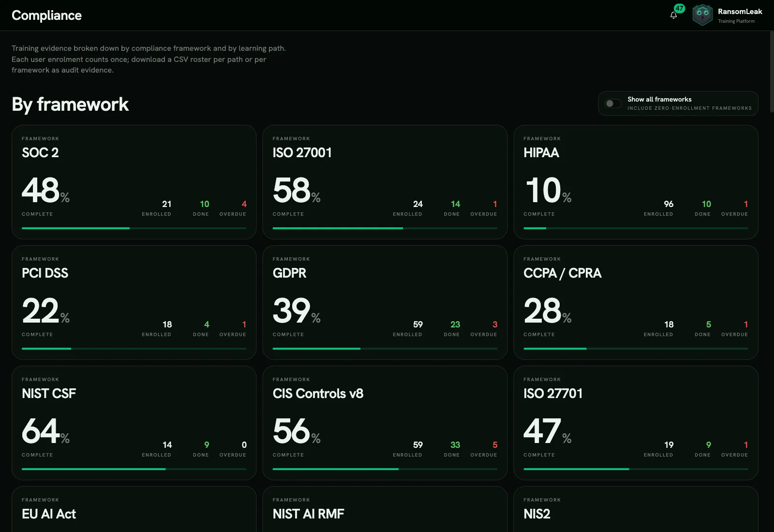Image resolution: width=774 pixels, height=532 pixels.
Task: Click the 22% complete figure on PCI DSS
Action: [45, 310]
